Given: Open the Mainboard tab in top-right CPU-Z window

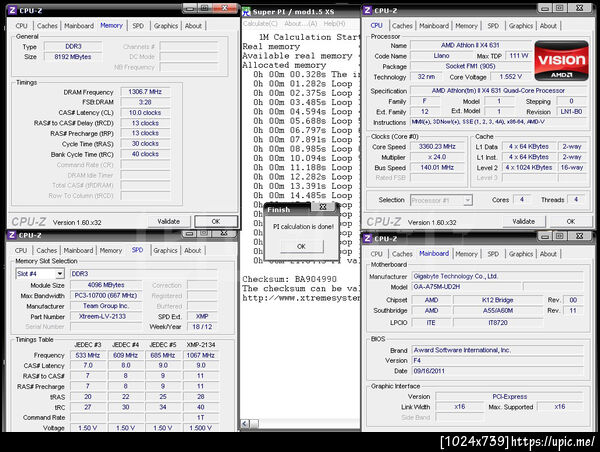Looking at the screenshot, I should [434, 26].
